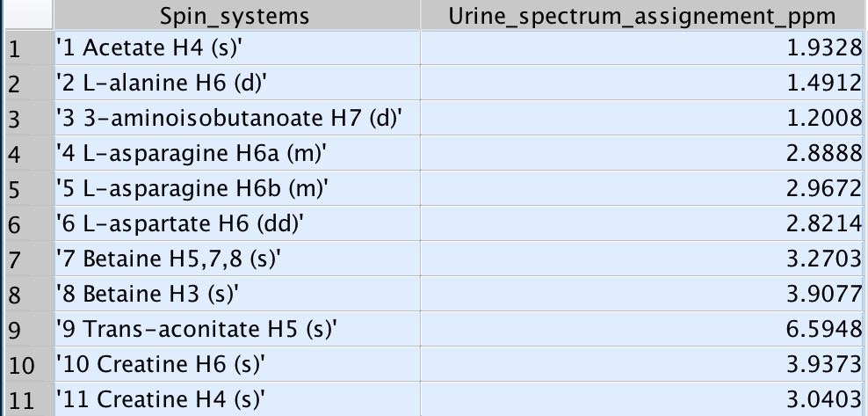This screenshot has width=868, height=416.
Task: Click the ppm value 1.9328
Action: point(824,48)
